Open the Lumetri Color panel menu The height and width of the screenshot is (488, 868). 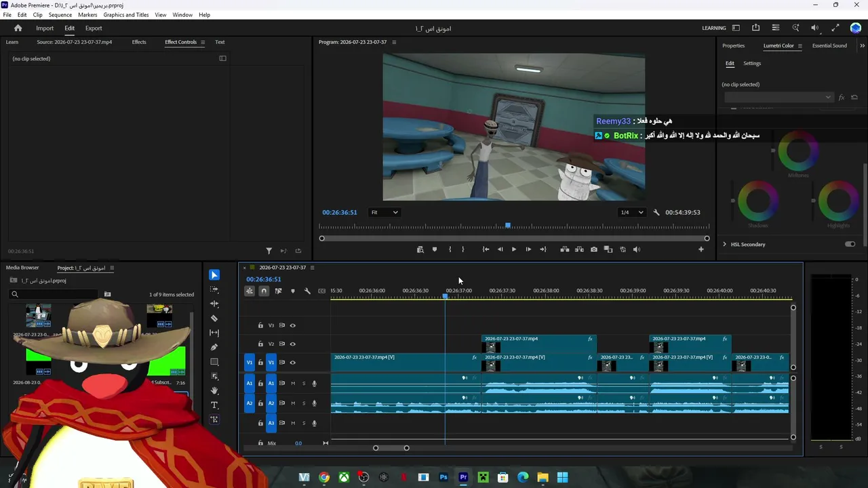800,45
